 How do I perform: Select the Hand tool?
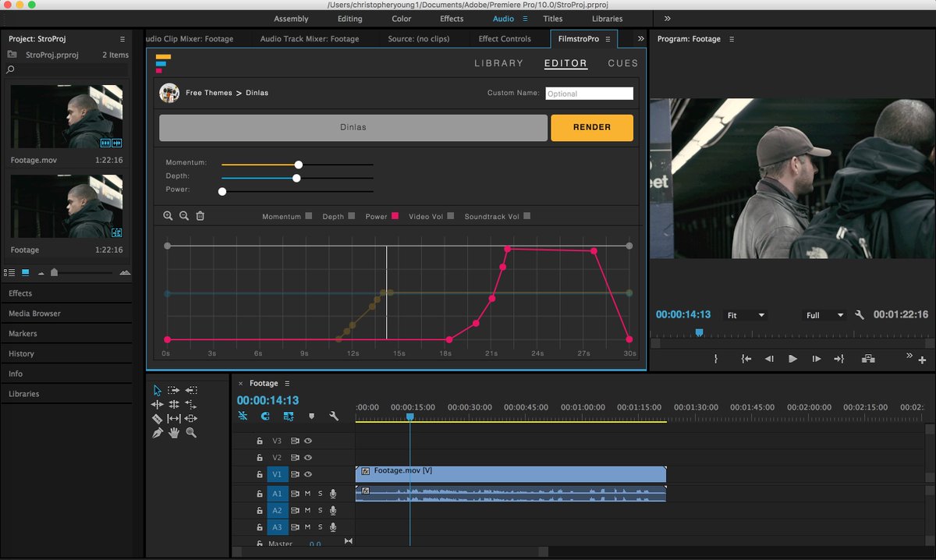[x=173, y=432]
